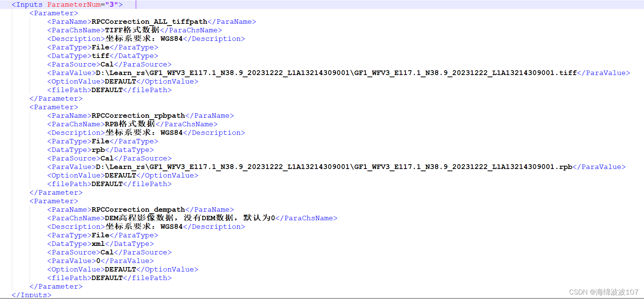Click the ParaValue path ending in .tiff
This screenshot has width=644, height=299.
[336, 73]
